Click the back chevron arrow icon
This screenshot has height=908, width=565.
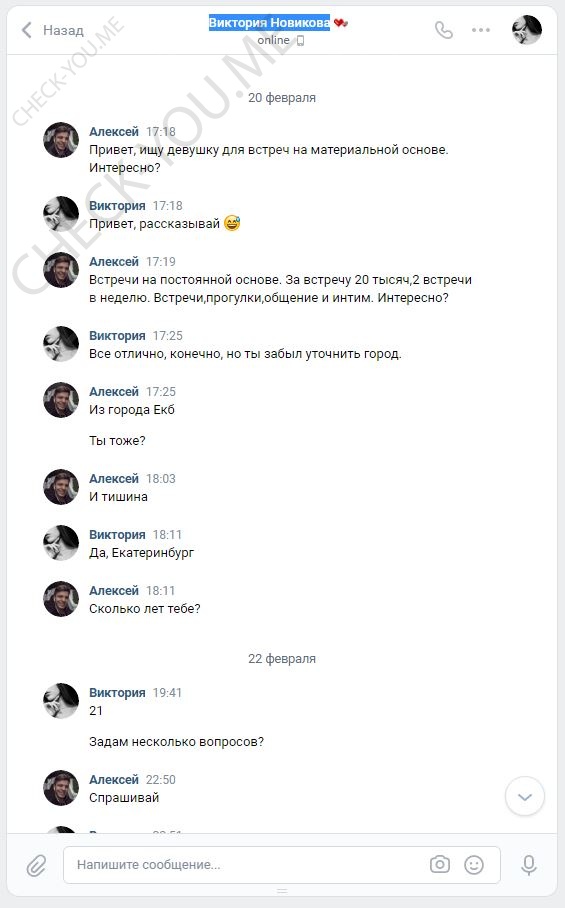(26, 30)
